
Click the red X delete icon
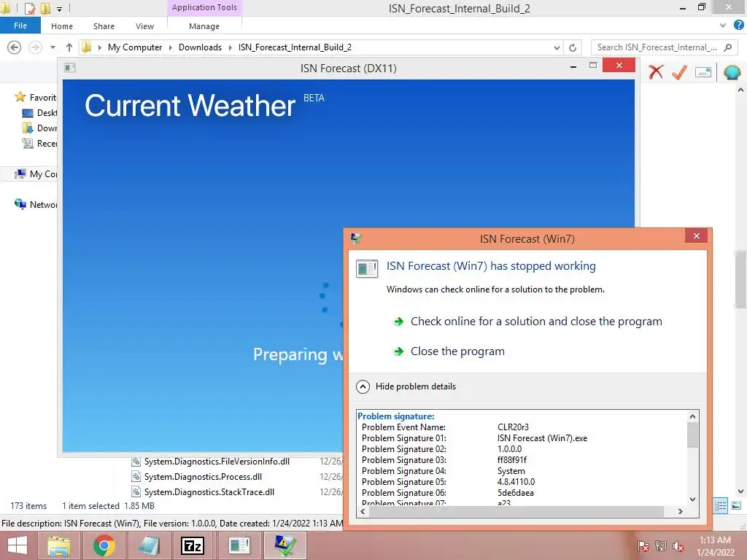coord(656,72)
